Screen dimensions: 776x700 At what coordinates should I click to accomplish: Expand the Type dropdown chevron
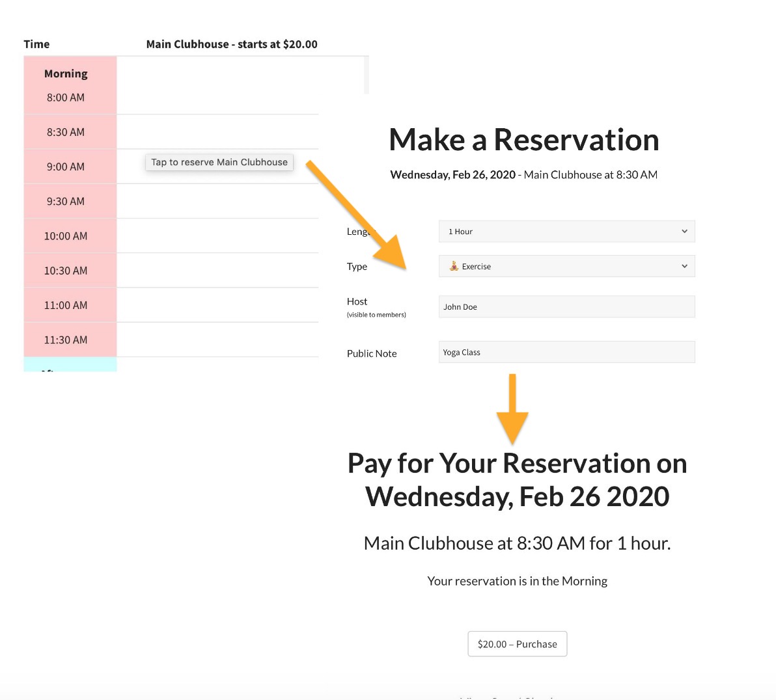point(684,266)
